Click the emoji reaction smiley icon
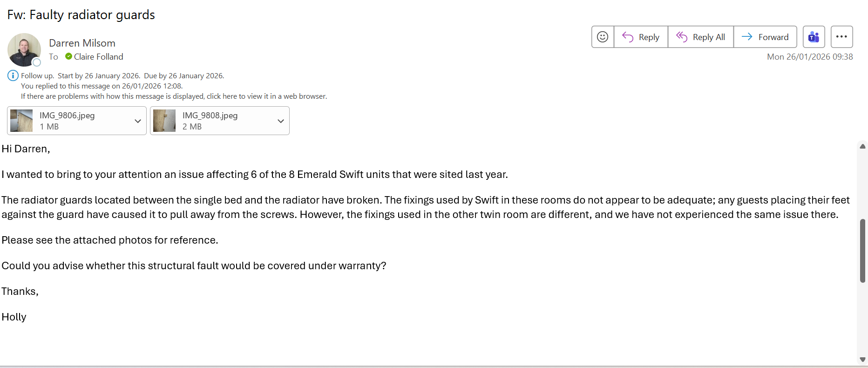This screenshot has height=368, width=868. pyautogui.click(x=603, y=37)
